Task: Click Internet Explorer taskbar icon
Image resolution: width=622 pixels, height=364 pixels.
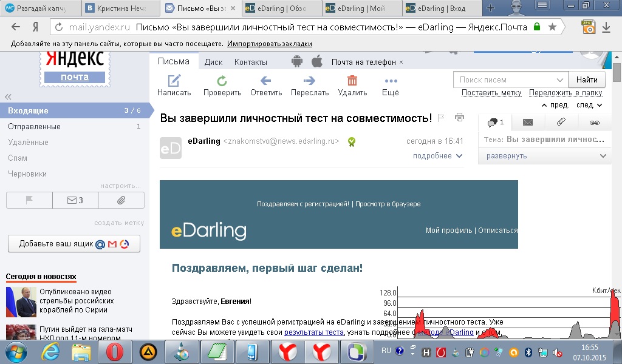Action: coord(50,352)
